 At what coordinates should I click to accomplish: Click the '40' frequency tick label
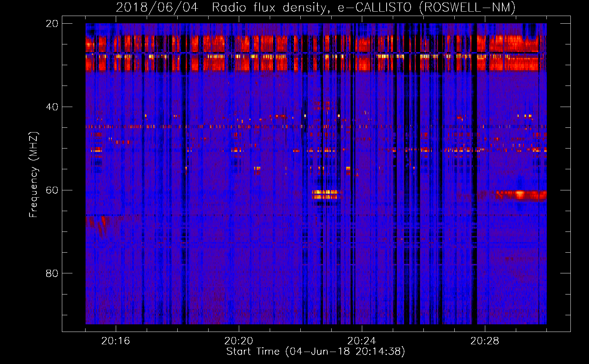point(52,107)
